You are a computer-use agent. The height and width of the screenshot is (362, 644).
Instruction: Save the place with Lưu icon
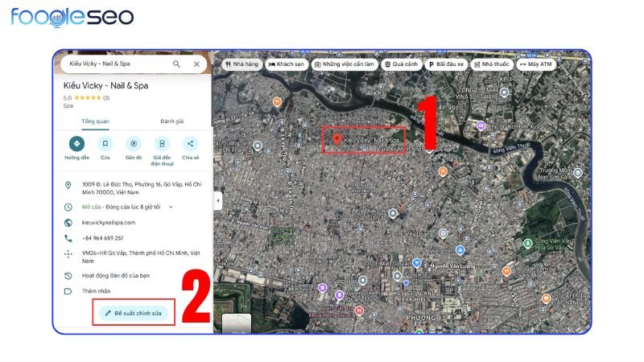(x=105, y=144)
